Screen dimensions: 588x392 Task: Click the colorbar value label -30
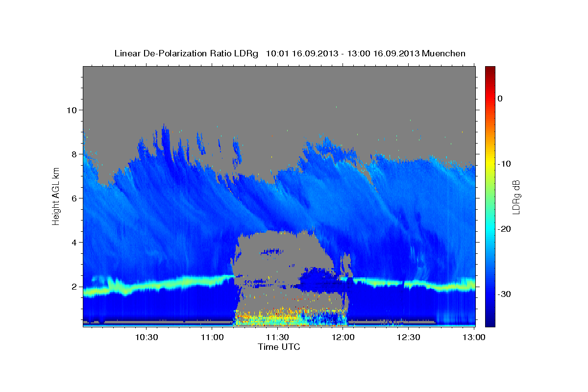(505, 294)
